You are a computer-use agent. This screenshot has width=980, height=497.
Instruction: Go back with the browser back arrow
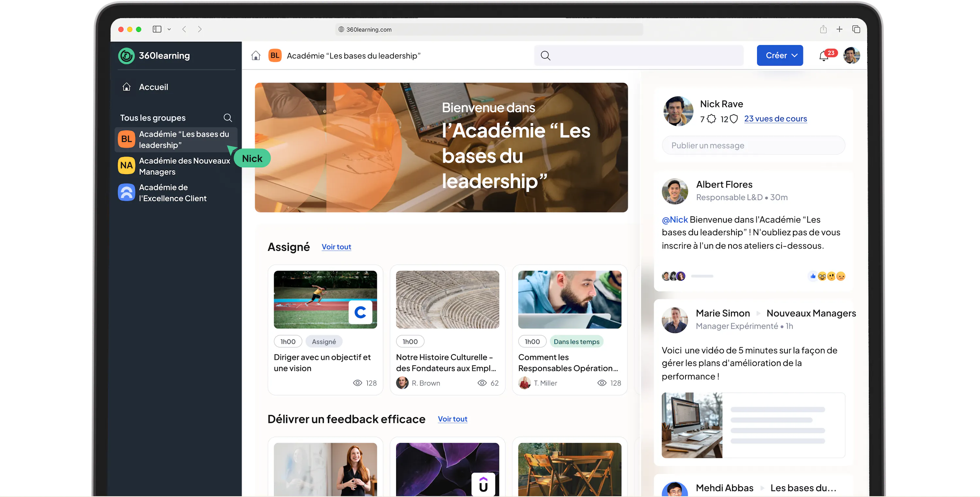tap(184, 29)
